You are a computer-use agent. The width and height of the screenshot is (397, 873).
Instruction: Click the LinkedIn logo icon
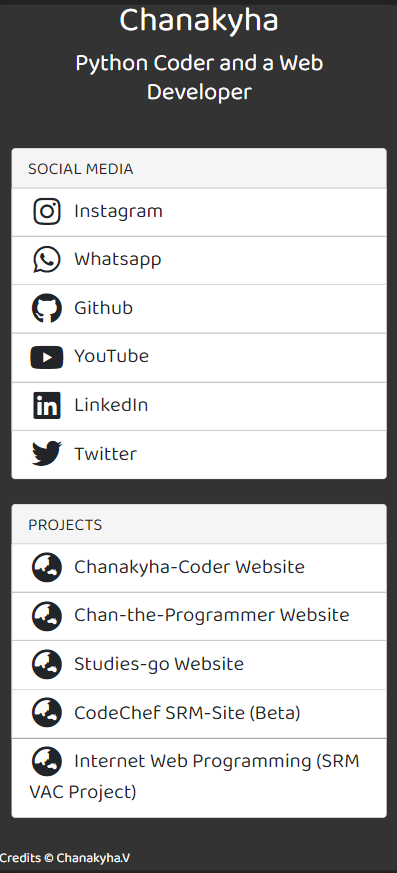(x=47, y=405)
